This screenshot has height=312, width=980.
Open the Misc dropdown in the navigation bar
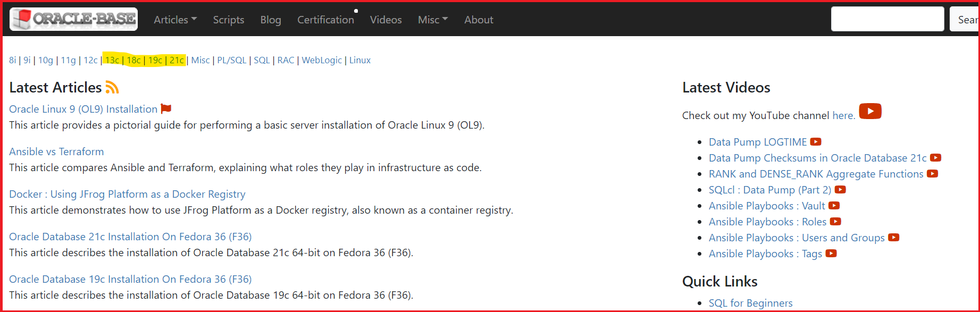pyautogui.click(x=432, y=20)
